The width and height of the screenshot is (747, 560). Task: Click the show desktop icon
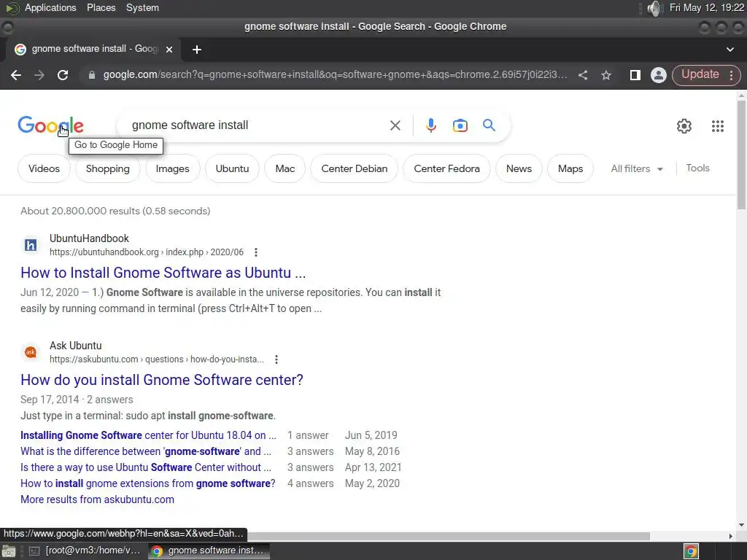pyautogui.click(x=9, y=551)
